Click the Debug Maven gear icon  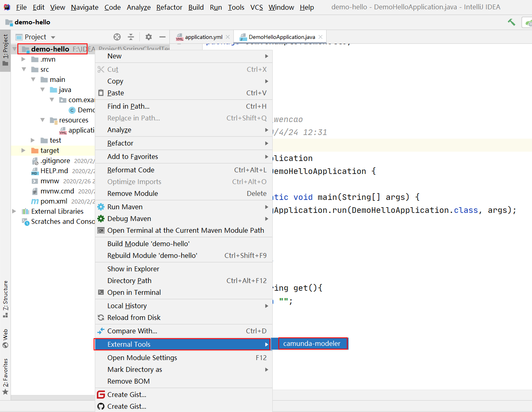pos(101,219)
